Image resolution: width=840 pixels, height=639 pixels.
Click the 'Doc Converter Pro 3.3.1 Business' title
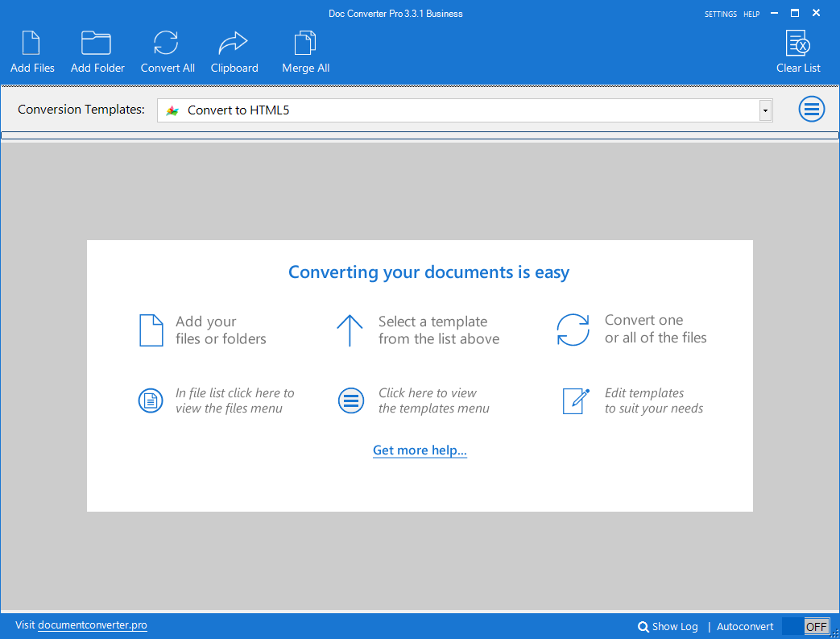[395, 14]
